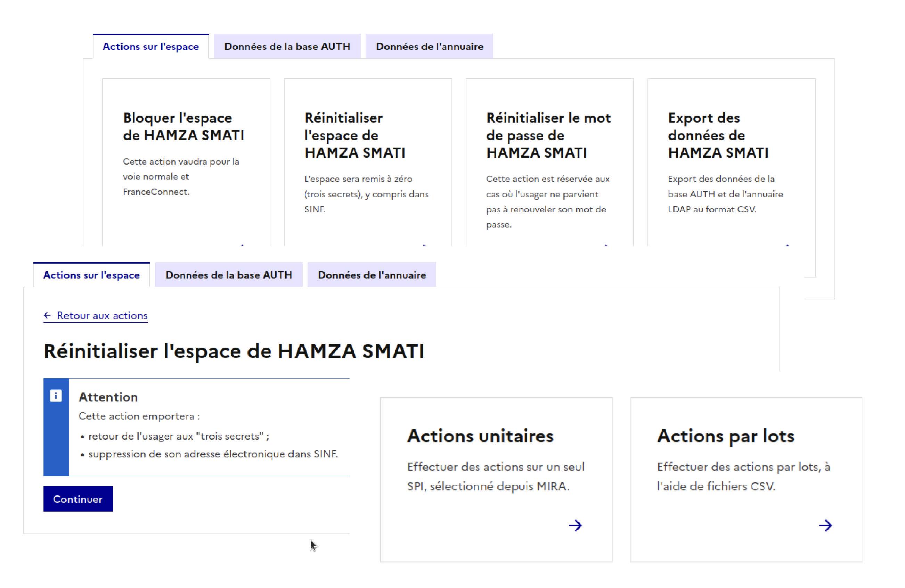
Task: Select the info icon in the Attention banner
Action: point(57,396)
